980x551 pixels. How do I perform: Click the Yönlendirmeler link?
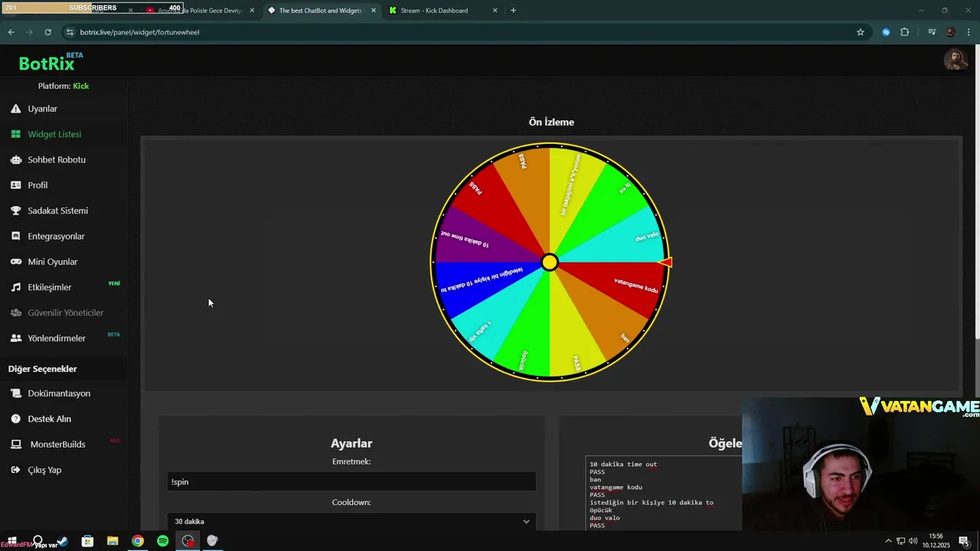click(x=57, y=338)
